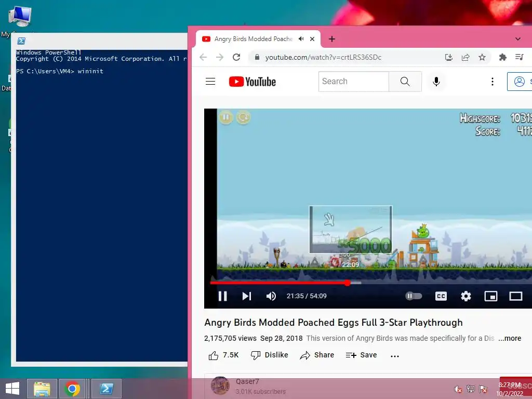Mute the tab via speaker icon
The image size is (532, 399).
point(301,38)
